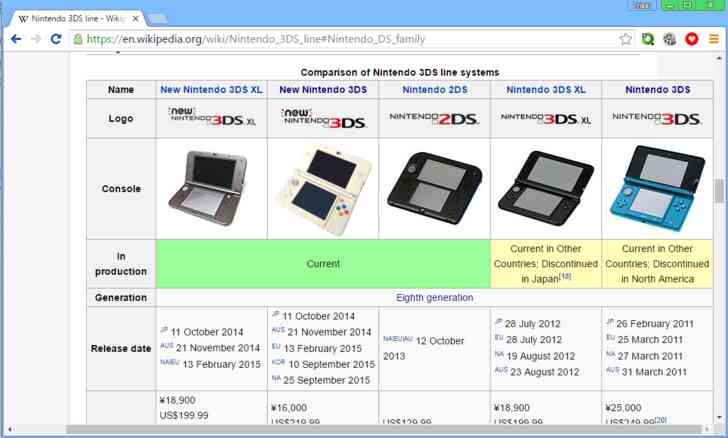The width and height of the screenshot is (728, 438).
Task: Click the browser forward arrow
Action: (x=35, y=39)
